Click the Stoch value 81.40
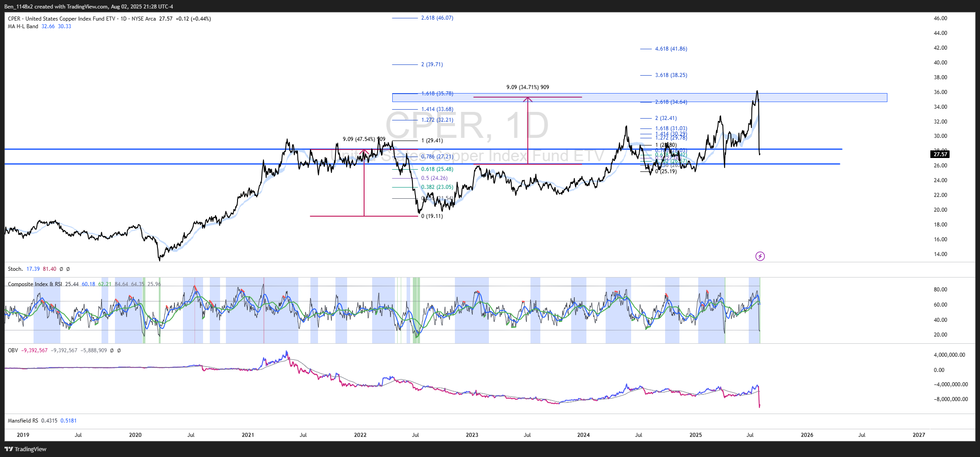 50,269
